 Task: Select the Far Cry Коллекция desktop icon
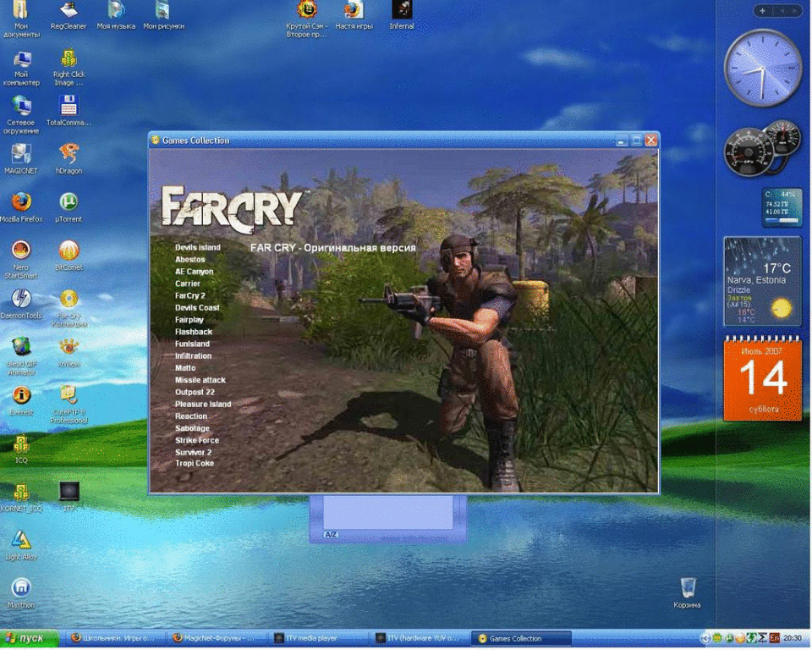click(69, 308)
